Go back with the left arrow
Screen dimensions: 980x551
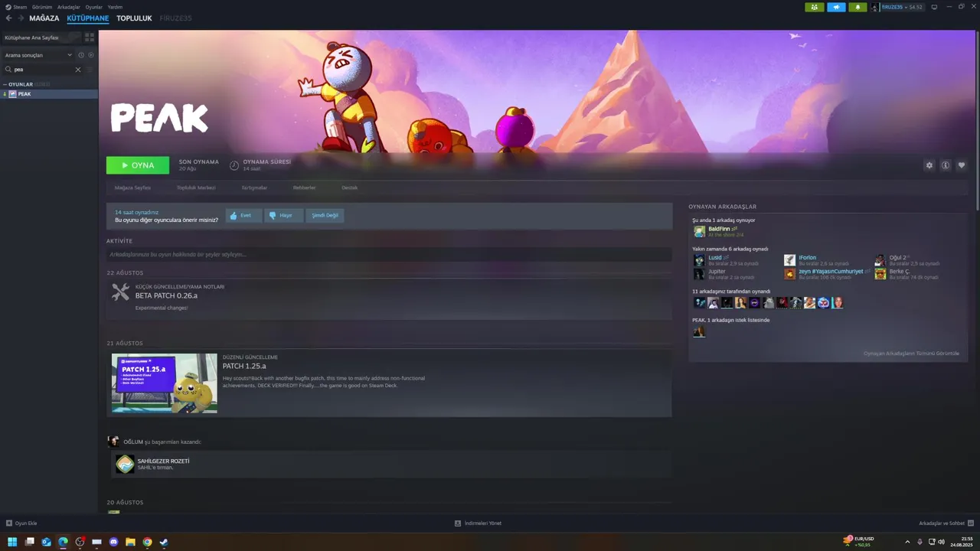[x=8, y=18]
